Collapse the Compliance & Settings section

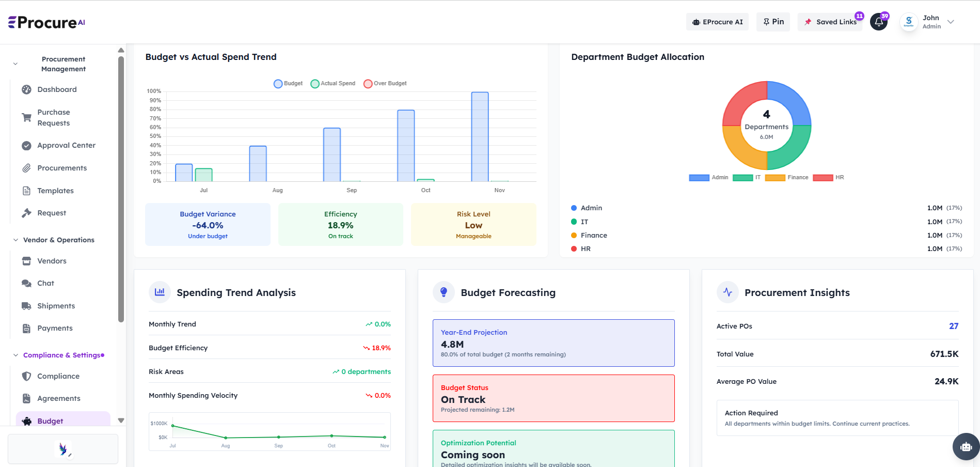(15, 355)
